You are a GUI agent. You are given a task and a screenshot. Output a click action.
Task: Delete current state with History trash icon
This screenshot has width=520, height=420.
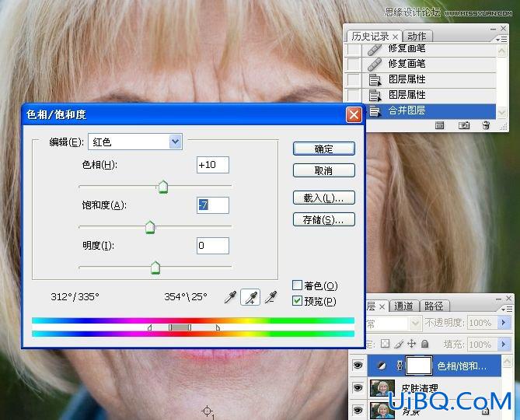[x=486, y=125]
